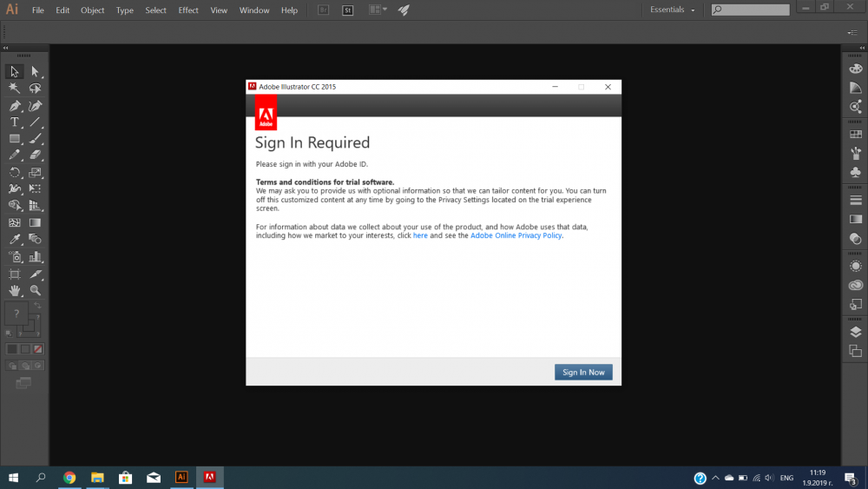Select the Rotate tool
868x489 pixels.
click(x=15, y=172)
